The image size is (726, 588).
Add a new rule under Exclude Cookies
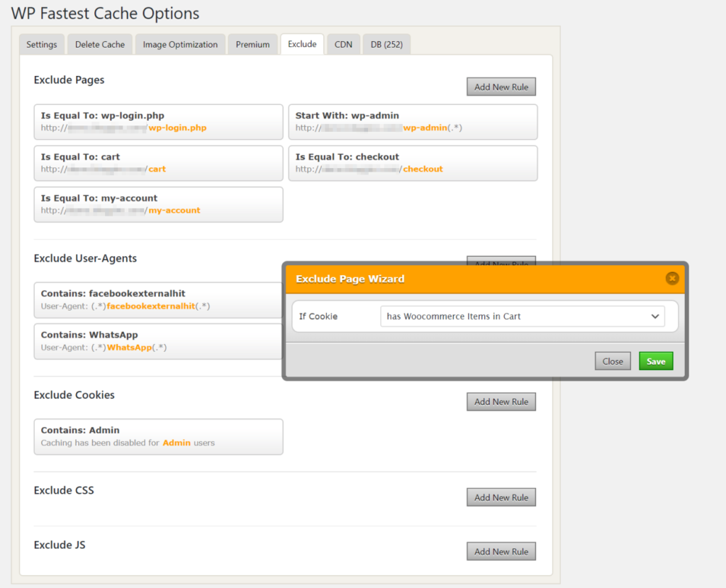(501, 401)
